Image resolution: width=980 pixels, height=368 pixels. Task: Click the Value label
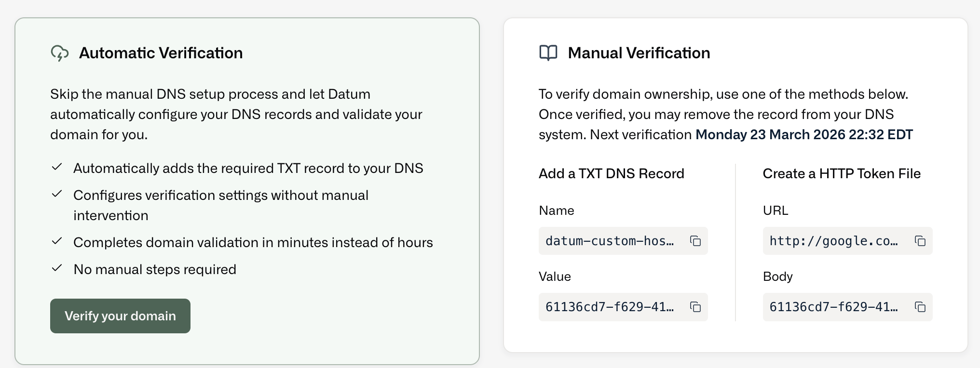click(555, 276)
